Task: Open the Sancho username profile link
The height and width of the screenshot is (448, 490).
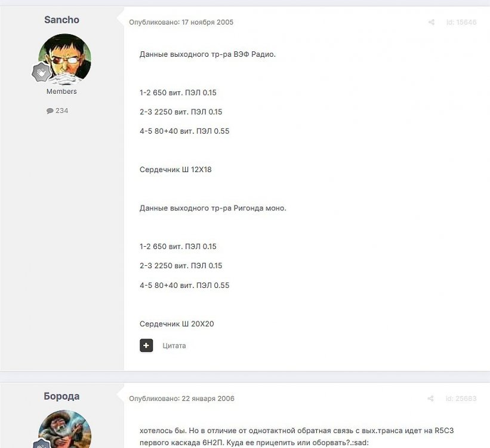Action: coord(61,20)
